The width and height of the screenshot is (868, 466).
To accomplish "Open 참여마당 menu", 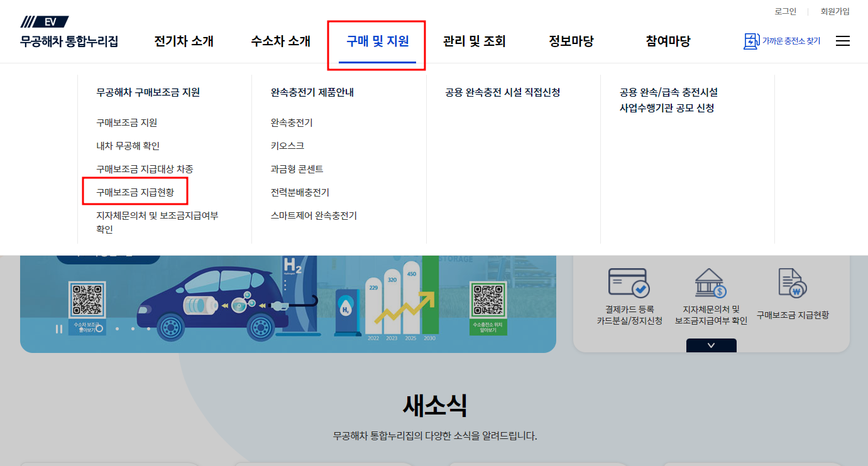I will pos(668,41).
